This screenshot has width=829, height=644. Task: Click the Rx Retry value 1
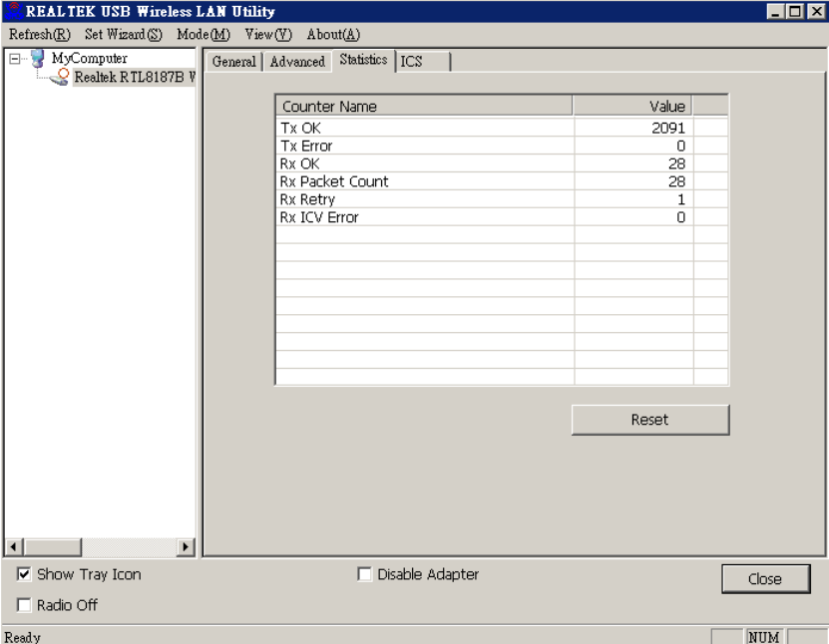click(x=681, y=199)
